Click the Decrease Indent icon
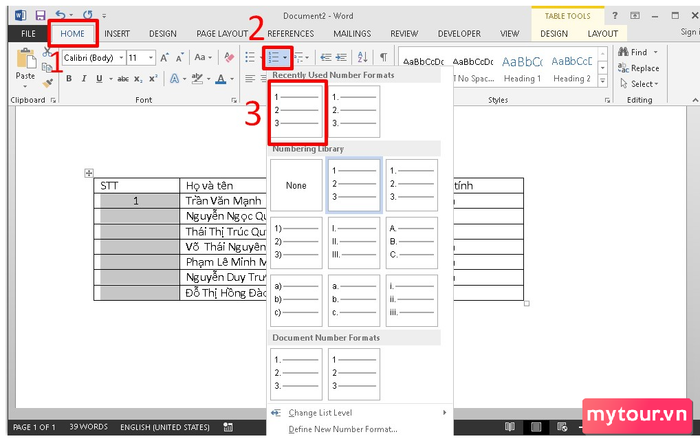This screenshot has width=700, height=444. [326, 57]
